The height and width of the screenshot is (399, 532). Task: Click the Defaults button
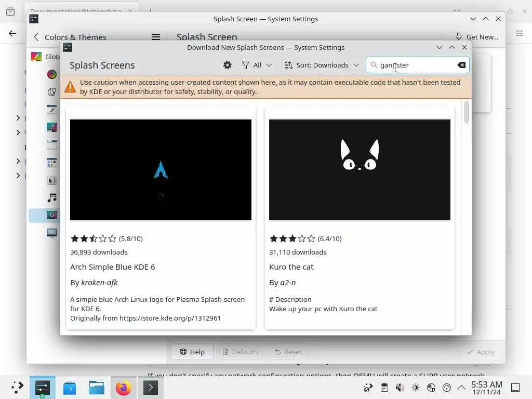240,352
